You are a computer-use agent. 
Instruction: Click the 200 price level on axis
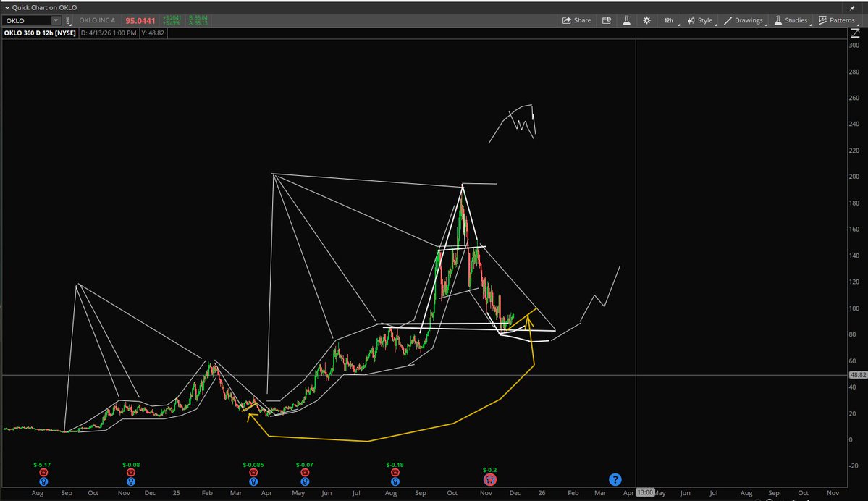click(x=854, y=177)
